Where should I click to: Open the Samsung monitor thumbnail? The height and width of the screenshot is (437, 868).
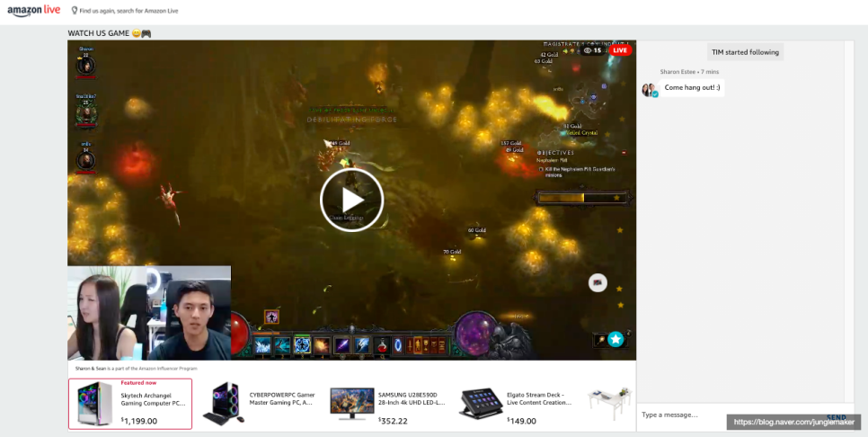(352, 404)
